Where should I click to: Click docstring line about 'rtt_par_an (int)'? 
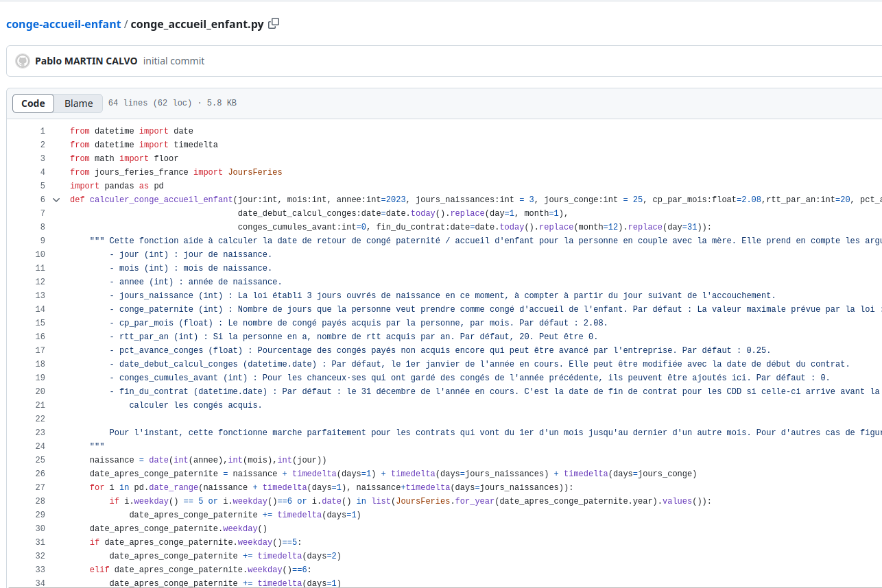[354, 336]
